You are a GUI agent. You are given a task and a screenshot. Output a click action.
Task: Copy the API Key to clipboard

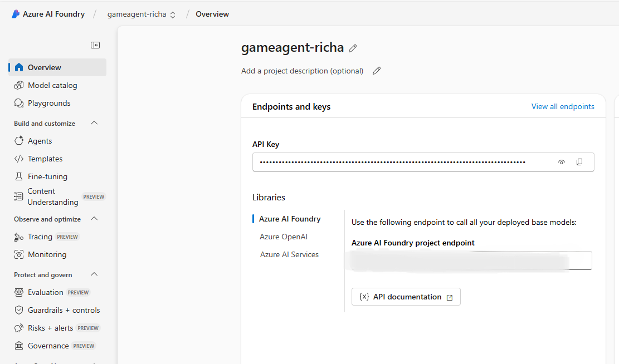point(579,162)
